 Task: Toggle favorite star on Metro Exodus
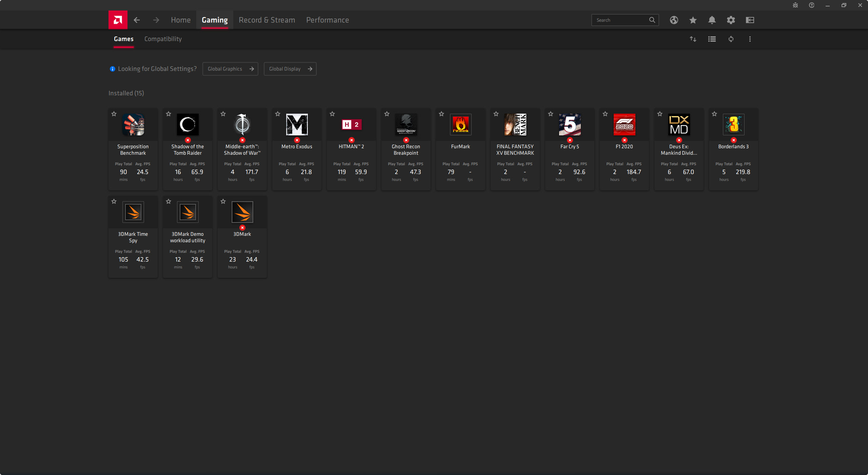(x=278, y=114)
